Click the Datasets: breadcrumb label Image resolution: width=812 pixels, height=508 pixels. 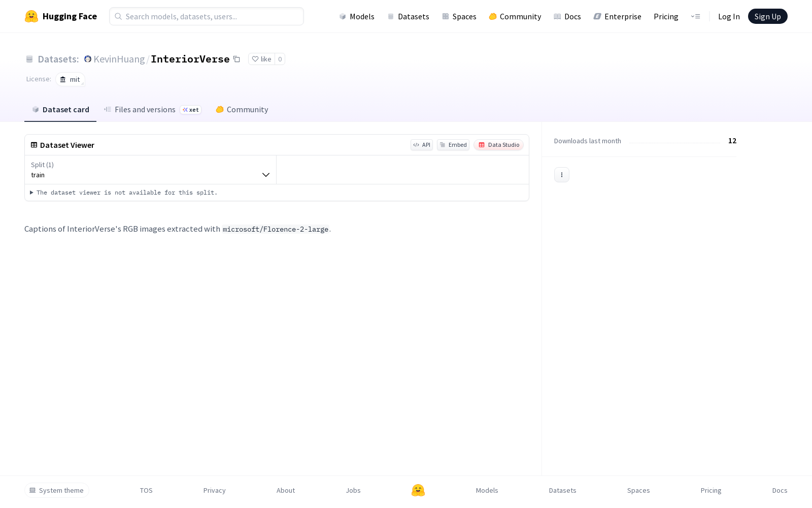(58, 59)
